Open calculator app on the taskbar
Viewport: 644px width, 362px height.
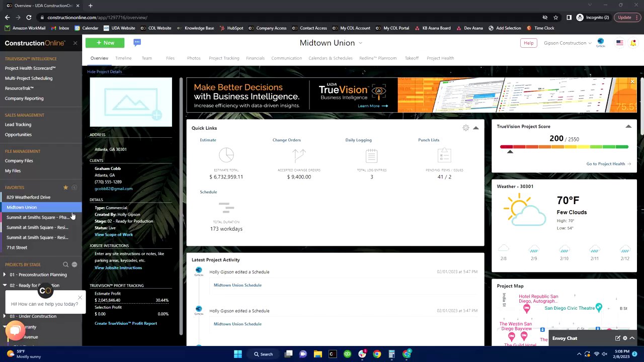click(x=391, y=354)
